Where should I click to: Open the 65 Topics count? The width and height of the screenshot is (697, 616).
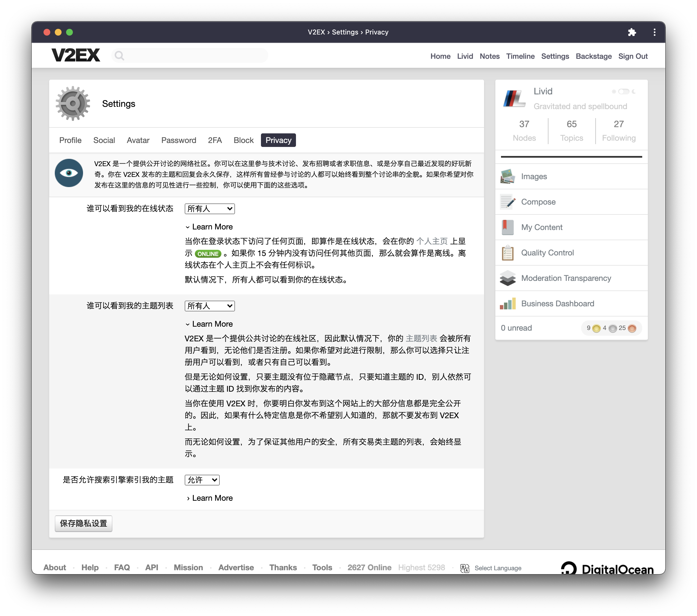tap(572, 131)
